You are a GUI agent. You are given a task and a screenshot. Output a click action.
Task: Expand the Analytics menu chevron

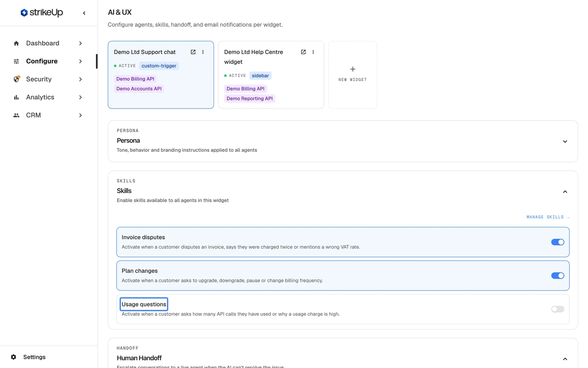[80, 97]
